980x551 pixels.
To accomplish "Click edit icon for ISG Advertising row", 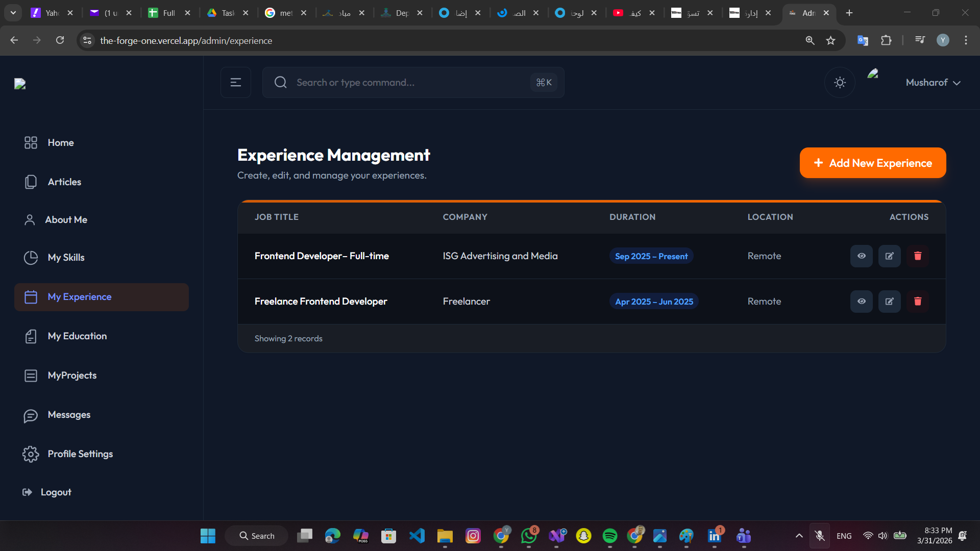I will pos(889,256).
